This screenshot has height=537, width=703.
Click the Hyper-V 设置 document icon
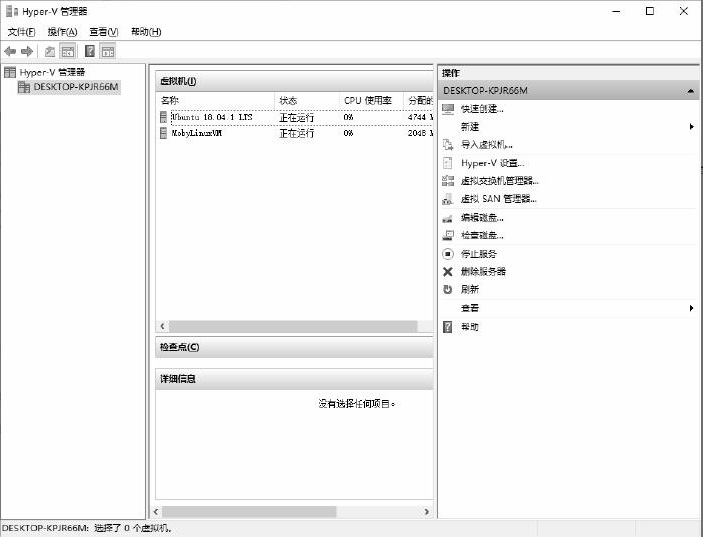(447, 163)
